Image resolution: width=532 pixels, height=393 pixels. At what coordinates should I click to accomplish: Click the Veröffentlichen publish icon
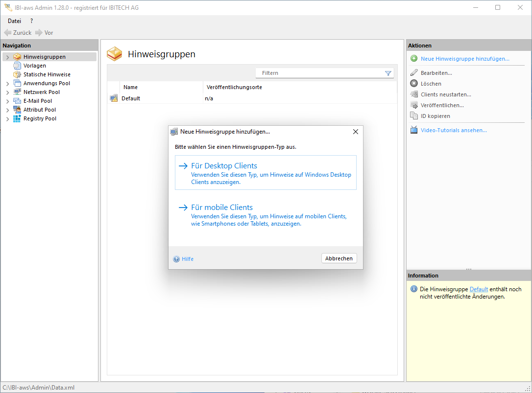click(x=414, y=105)
